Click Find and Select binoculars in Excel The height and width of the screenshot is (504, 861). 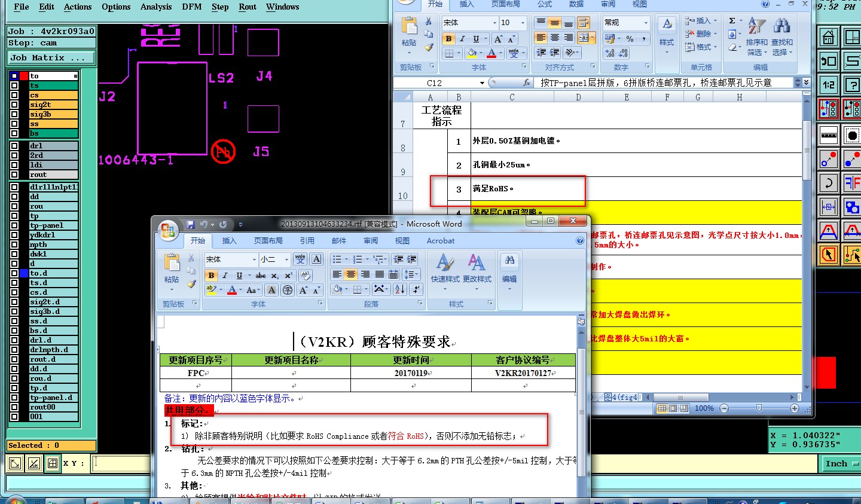coord(781,26)
